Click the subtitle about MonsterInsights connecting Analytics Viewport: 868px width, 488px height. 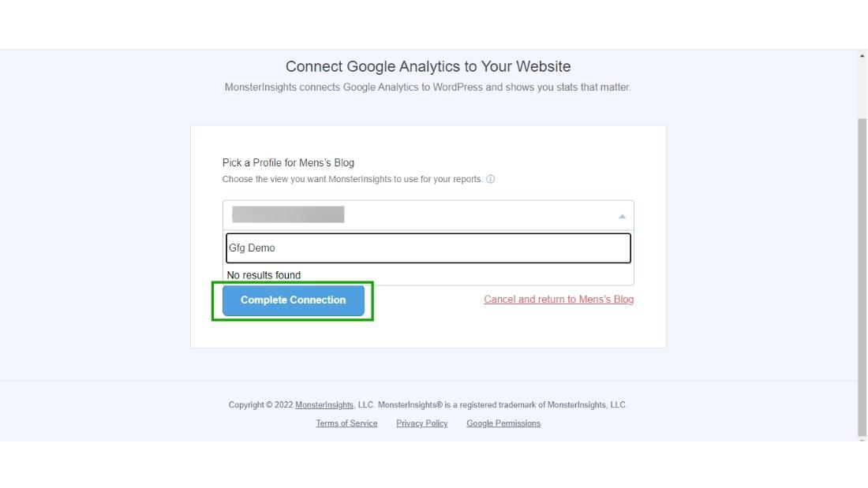click(428, 88)
